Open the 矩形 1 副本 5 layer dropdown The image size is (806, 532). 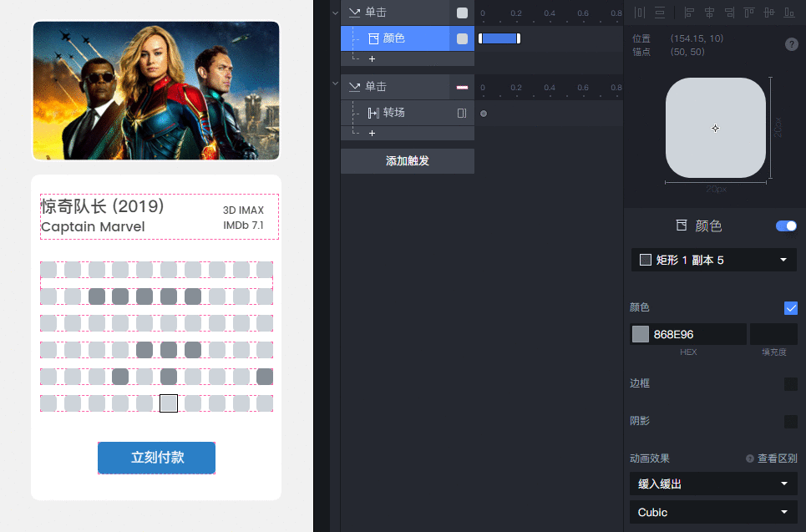(x=714, y=260)
